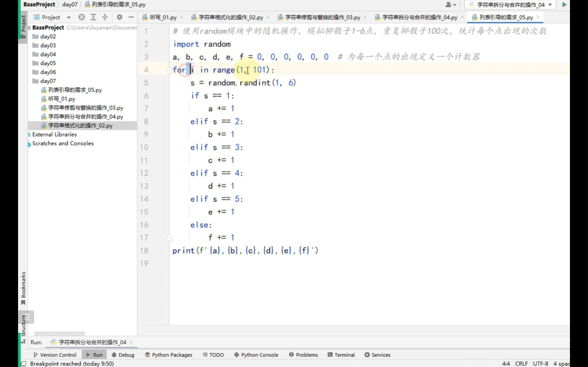Click line number 18 in the gutter

(x=144, y=251)
